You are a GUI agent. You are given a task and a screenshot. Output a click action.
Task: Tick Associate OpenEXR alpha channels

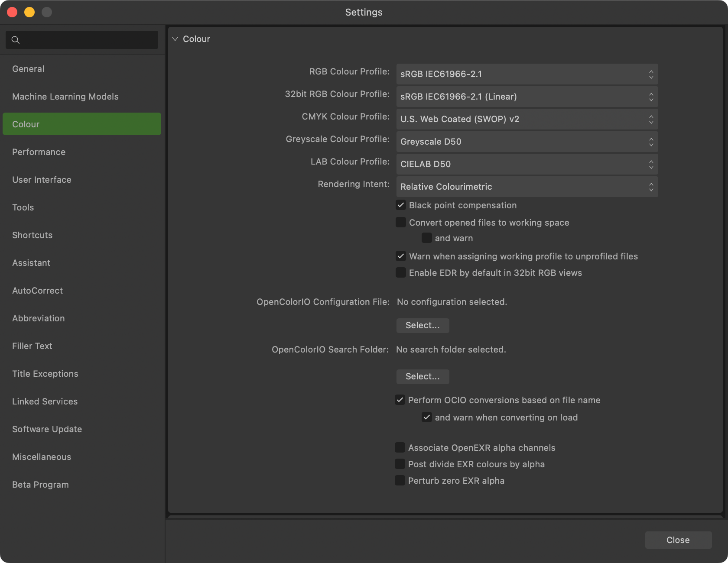coord(400,448)
